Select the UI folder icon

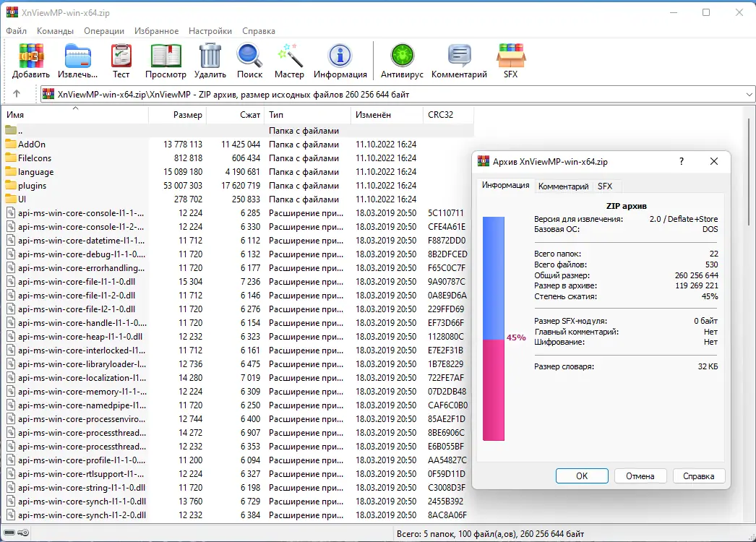[x=11, y=199]
